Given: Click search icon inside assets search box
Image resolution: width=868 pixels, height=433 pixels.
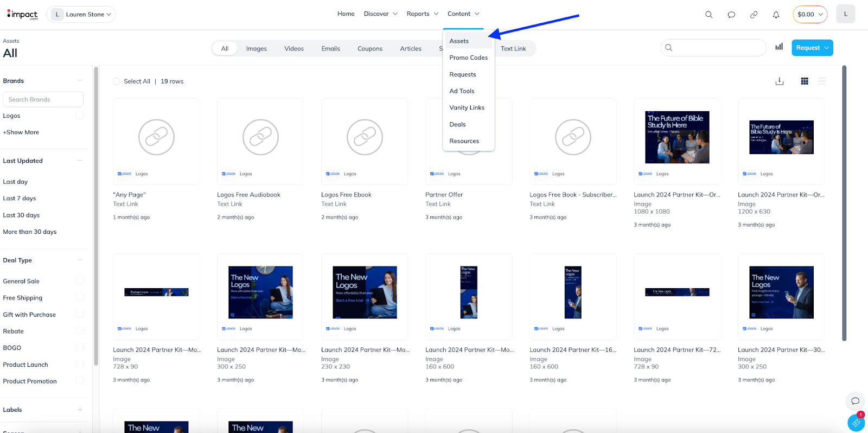Looking at the screenshot, I should (669, 48).
